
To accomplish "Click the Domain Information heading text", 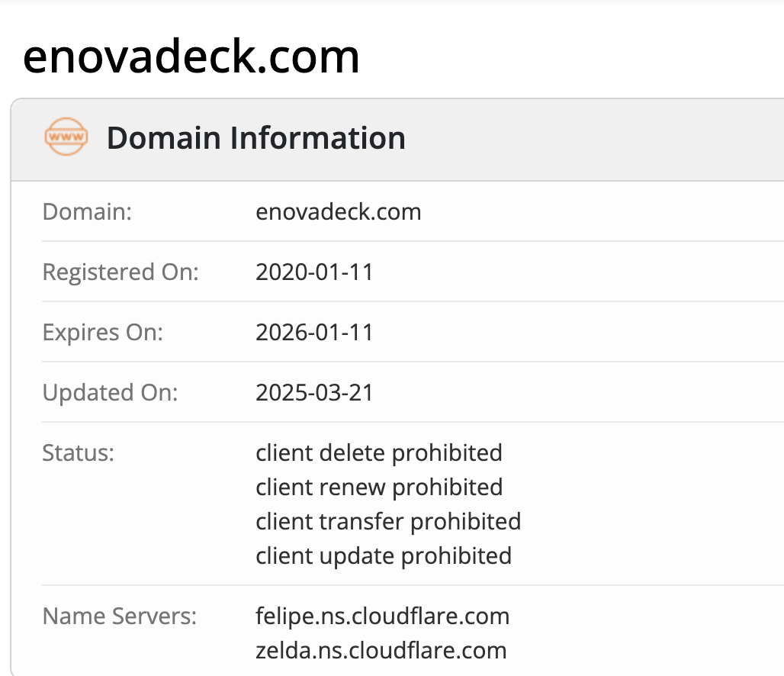I will (255, 138).
